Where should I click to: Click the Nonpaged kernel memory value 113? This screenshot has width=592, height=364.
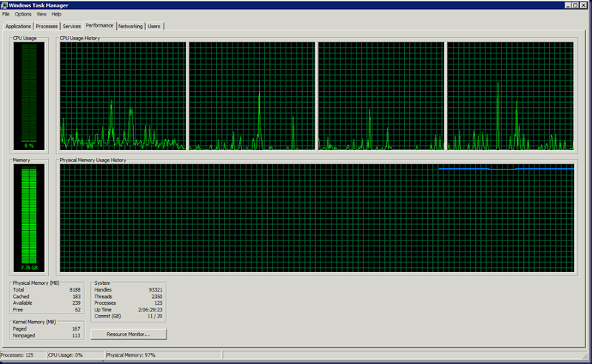click(x=76, y=335)
